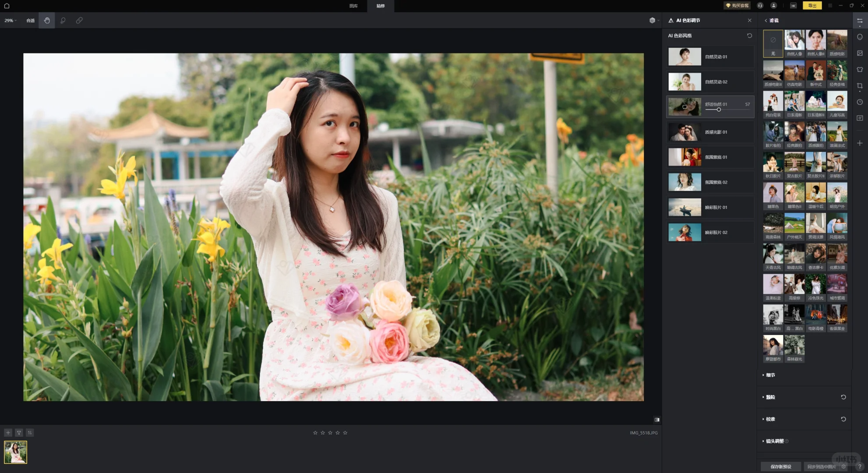Click the home icon at top left
This screenshot has width=868, height=473.
coord(7,6)
